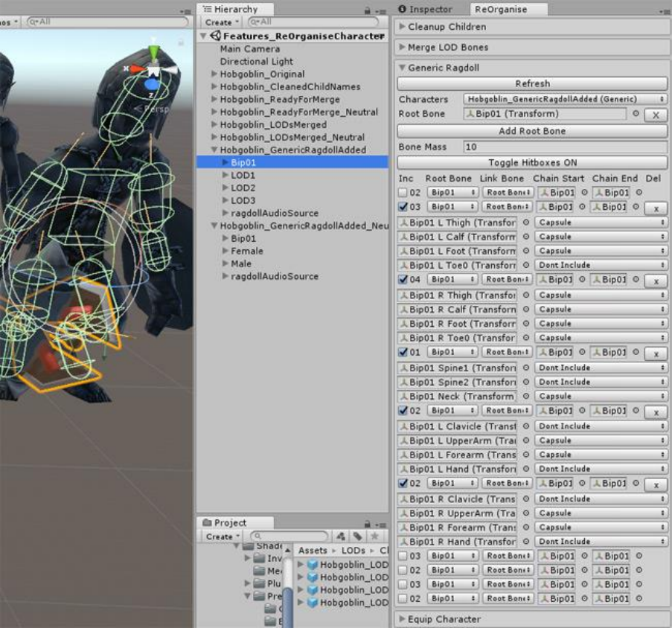Expand the Cleanup Children section
Viewport: 672px width, 628px height.
[402, 27]
